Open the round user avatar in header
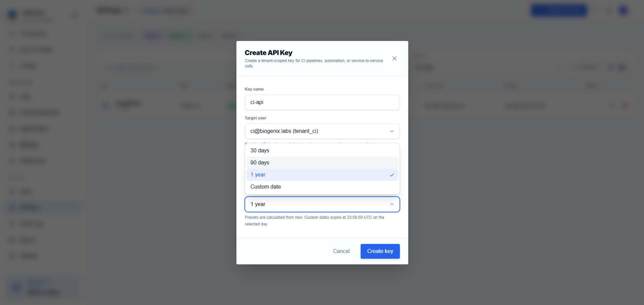The height and width of the screenshot is (305, 644). pyautogui.click(x=623, y=10)
